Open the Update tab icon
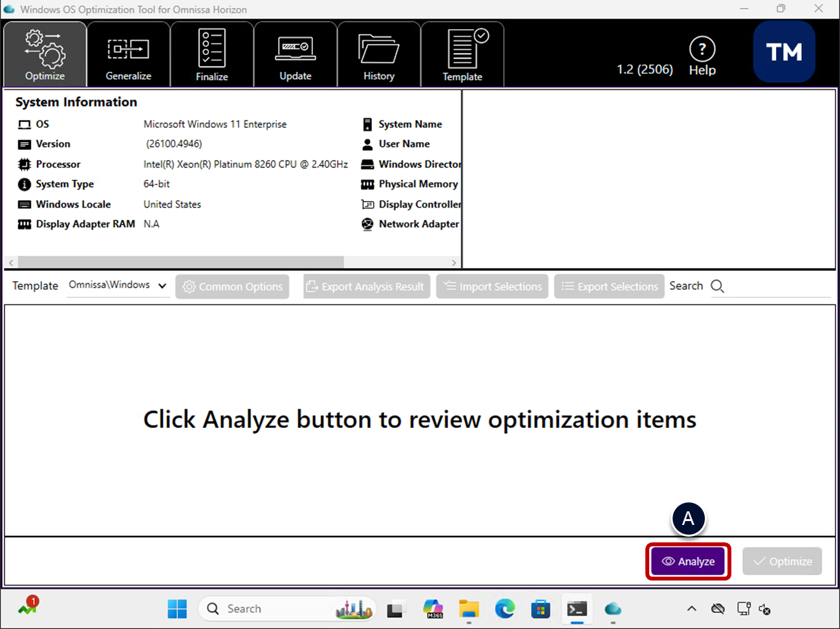Image resolution: width=840 pixels, height=629 pixels. coord(295,48)
